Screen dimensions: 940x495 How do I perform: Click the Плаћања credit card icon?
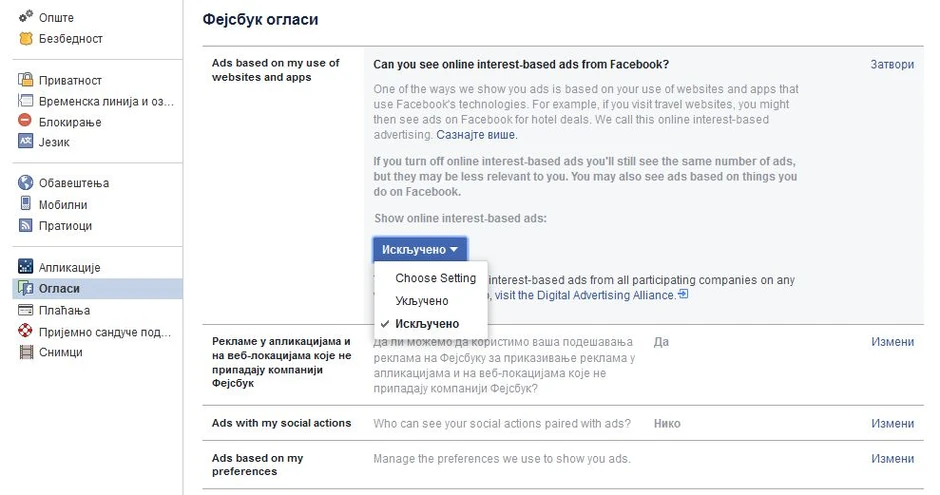(25, 310)
